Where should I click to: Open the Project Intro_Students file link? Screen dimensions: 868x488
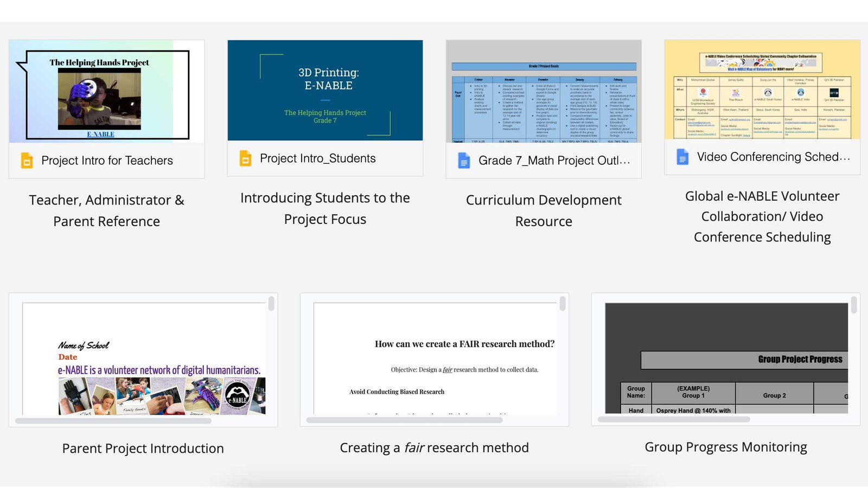[317, 158]
